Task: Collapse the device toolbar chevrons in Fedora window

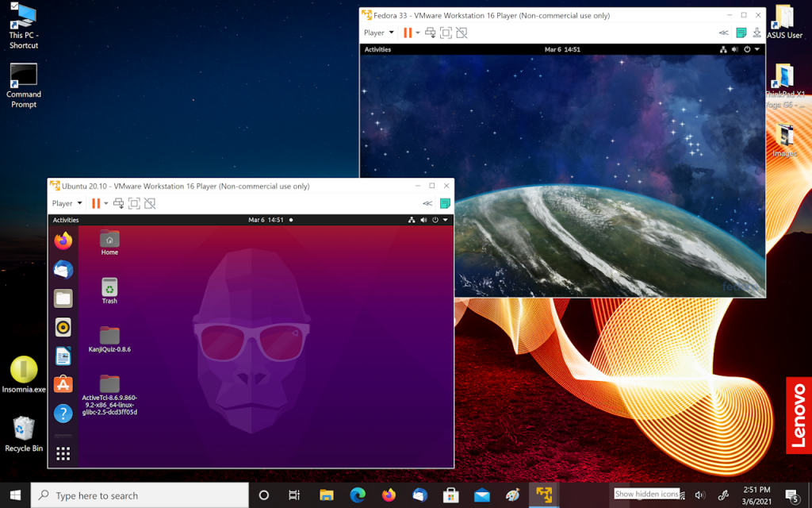Action: coord(723,33)
